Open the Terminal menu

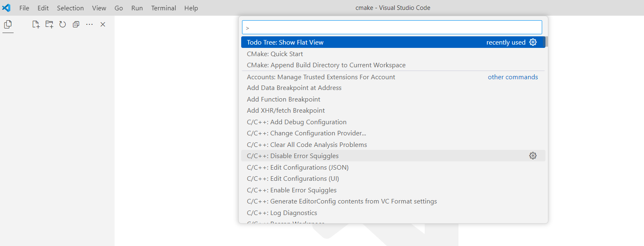click(x=163, y=8)
